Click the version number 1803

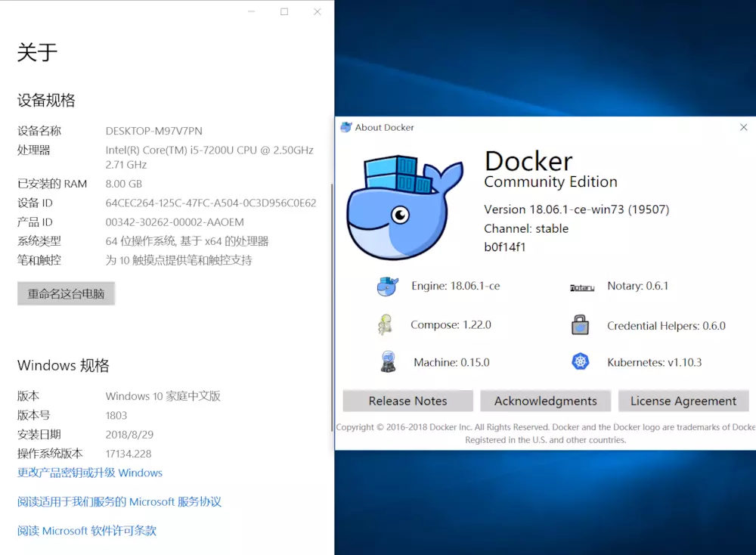click(x=116, y=415)
